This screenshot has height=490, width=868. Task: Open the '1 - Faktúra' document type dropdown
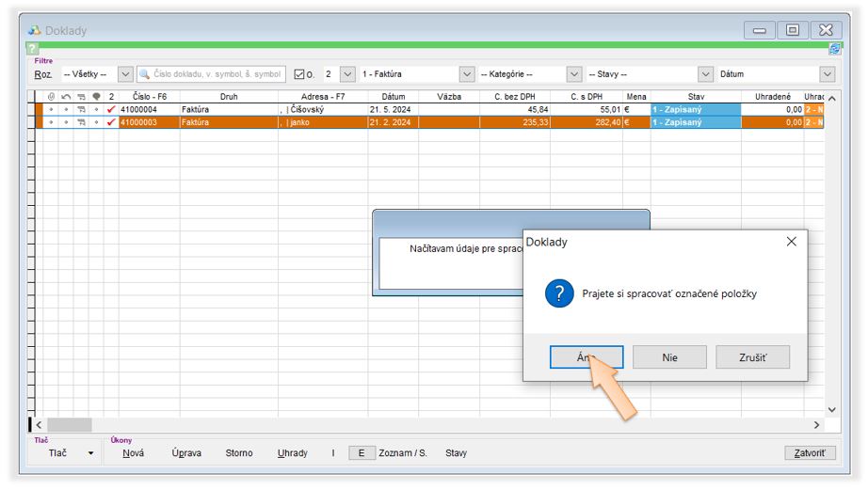coord(466,74)
